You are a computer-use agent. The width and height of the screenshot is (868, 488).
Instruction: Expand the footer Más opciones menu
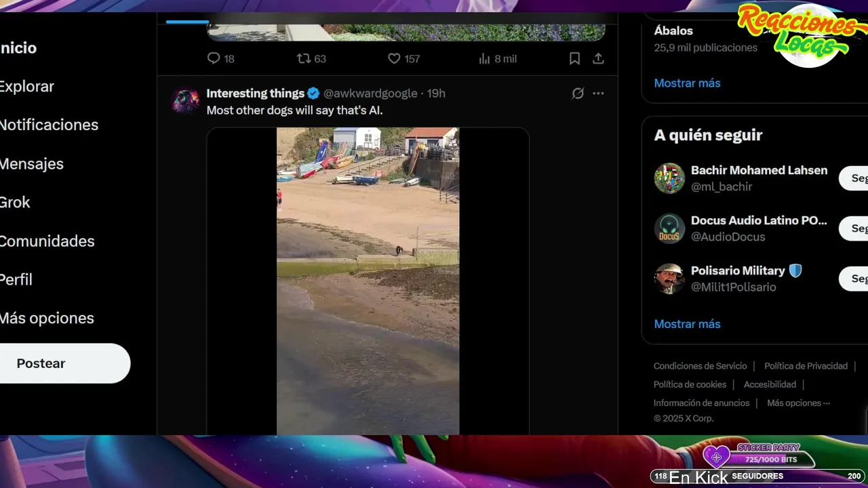click(798, 403)
